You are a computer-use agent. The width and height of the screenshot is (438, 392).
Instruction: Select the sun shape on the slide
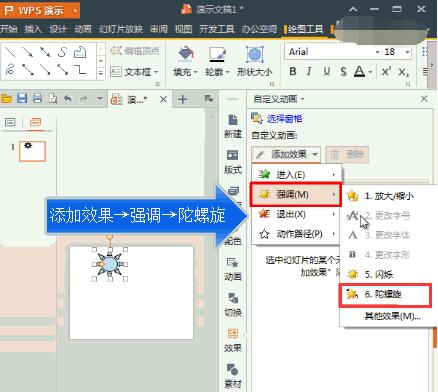110,264
